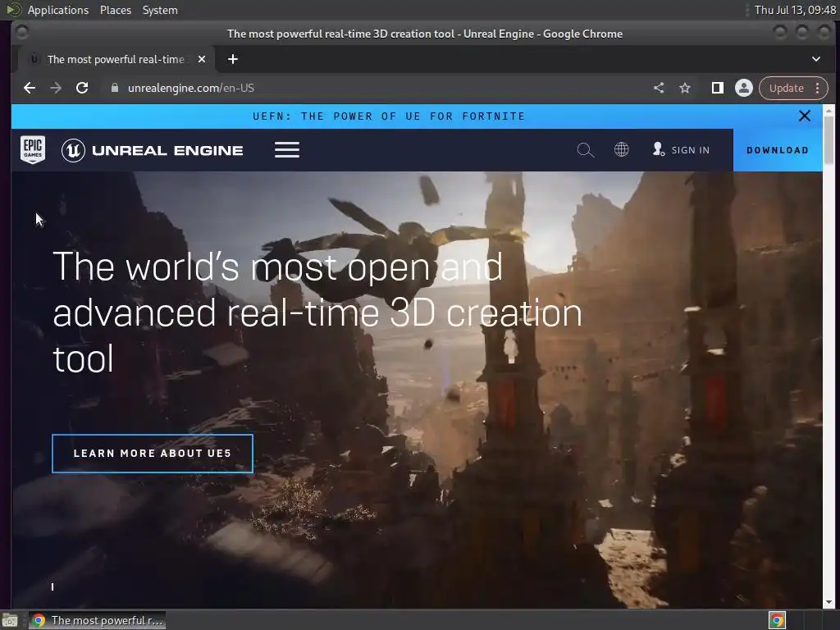This screenshot has width=840, height=630.
Task: Open the Chrome profile avatar
Action: click(743, 88)
